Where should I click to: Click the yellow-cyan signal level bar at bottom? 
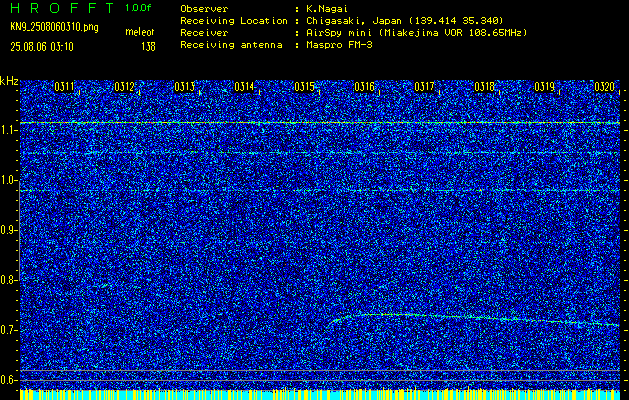(320, 394)
